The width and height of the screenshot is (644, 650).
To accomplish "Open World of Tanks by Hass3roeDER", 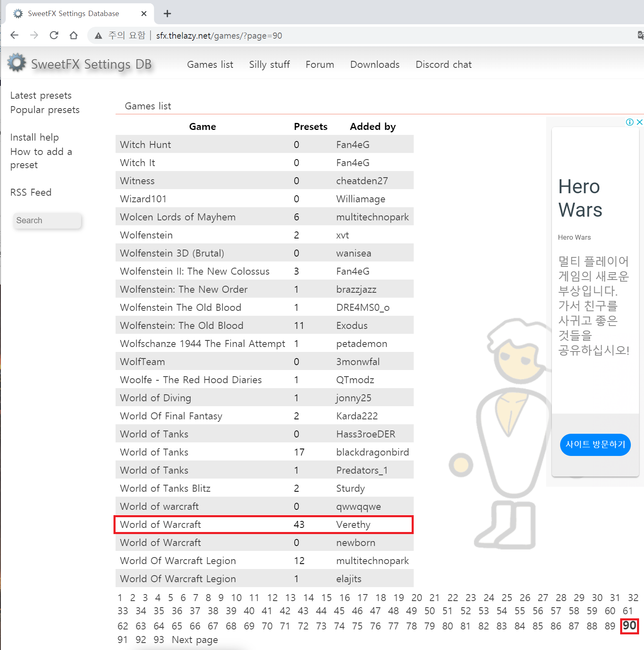I will [154, 434].
